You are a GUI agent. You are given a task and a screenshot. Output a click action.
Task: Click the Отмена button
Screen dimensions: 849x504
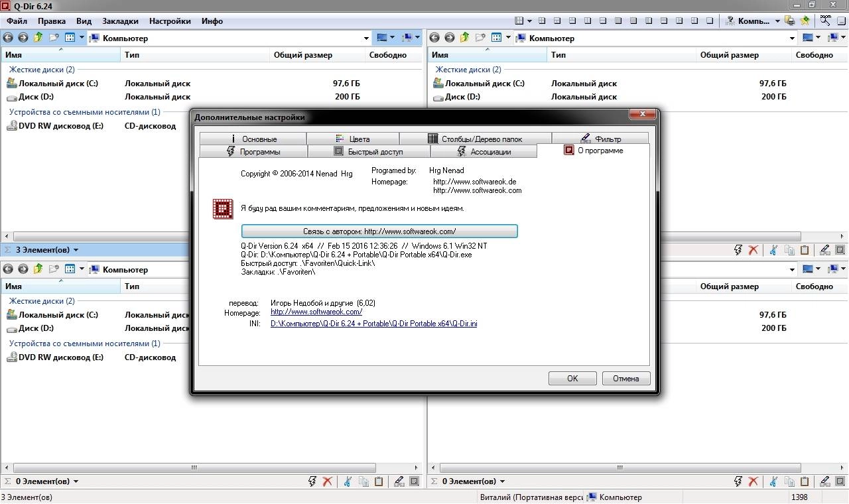(626, 378)
